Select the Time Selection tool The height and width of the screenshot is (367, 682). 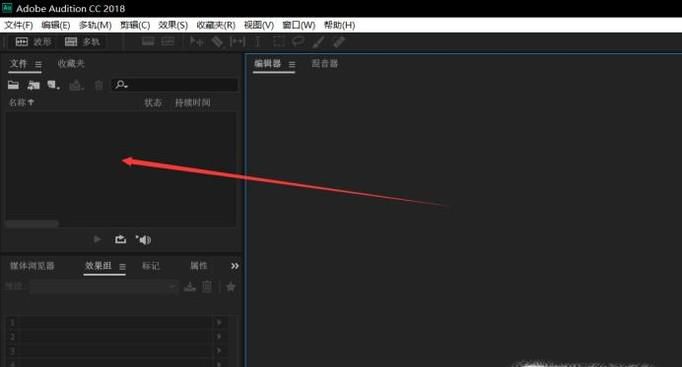pos(257,42)
